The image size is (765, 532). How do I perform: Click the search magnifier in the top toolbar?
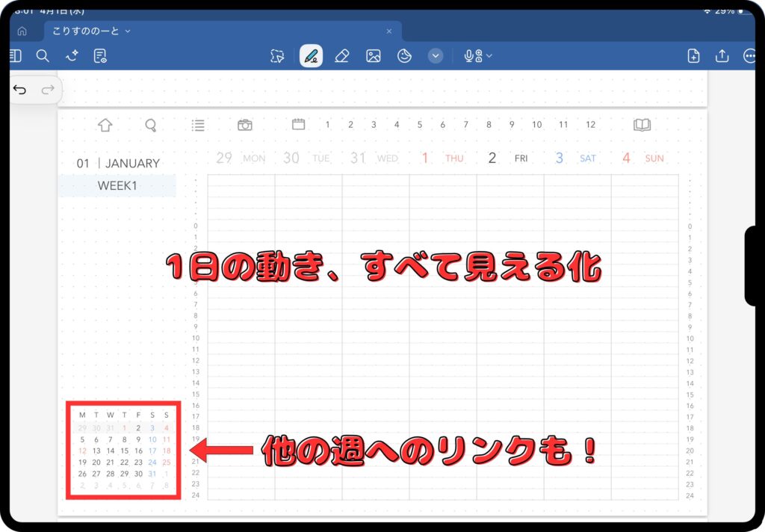pyautogui.click(x=43, y=56)
